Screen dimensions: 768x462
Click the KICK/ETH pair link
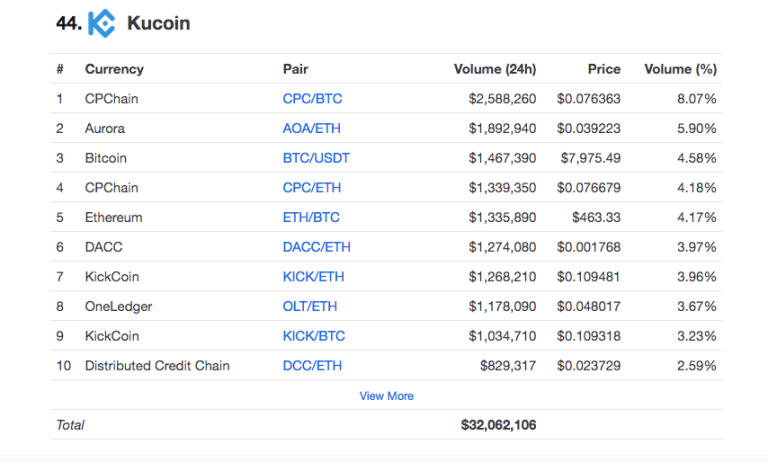[315, 276]
